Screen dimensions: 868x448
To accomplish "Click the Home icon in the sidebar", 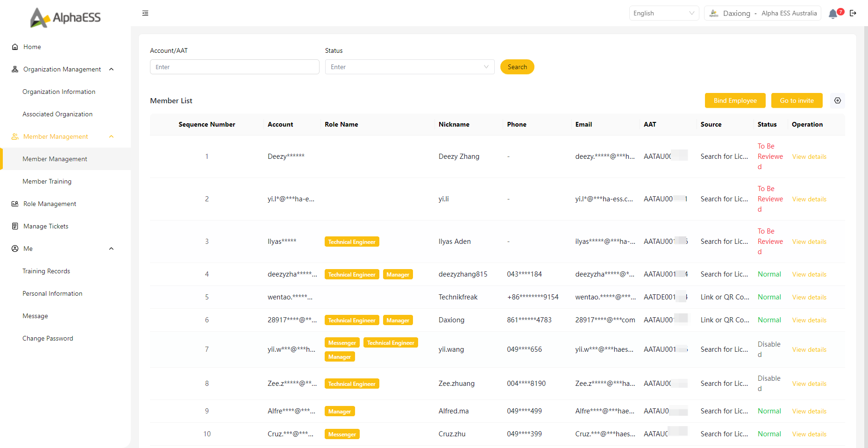I will coord(15,47).
